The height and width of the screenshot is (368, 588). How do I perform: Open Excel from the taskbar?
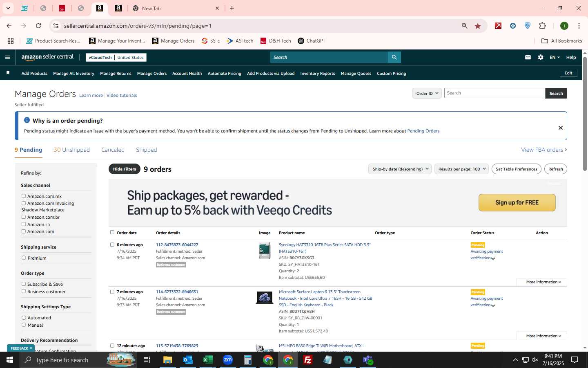coord(208,360)
